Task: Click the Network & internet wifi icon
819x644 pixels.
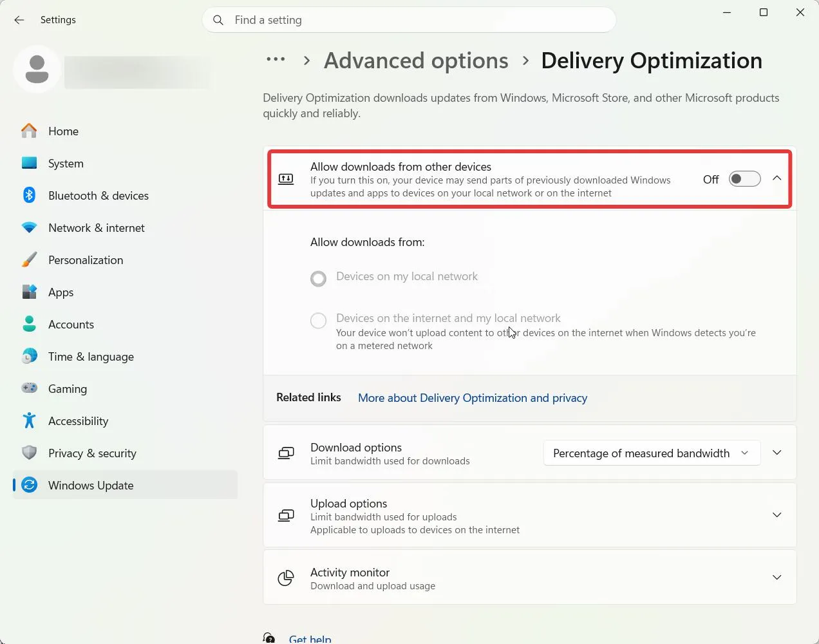Action: coord(29,227)
